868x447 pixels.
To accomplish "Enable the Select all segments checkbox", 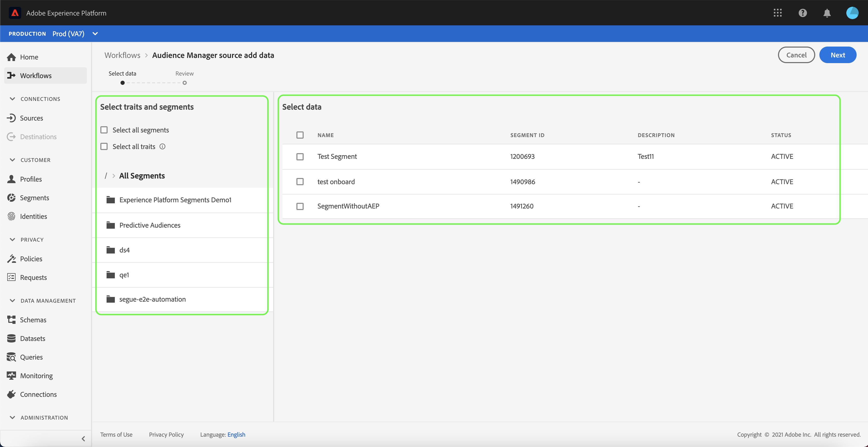I will point(104,130).
